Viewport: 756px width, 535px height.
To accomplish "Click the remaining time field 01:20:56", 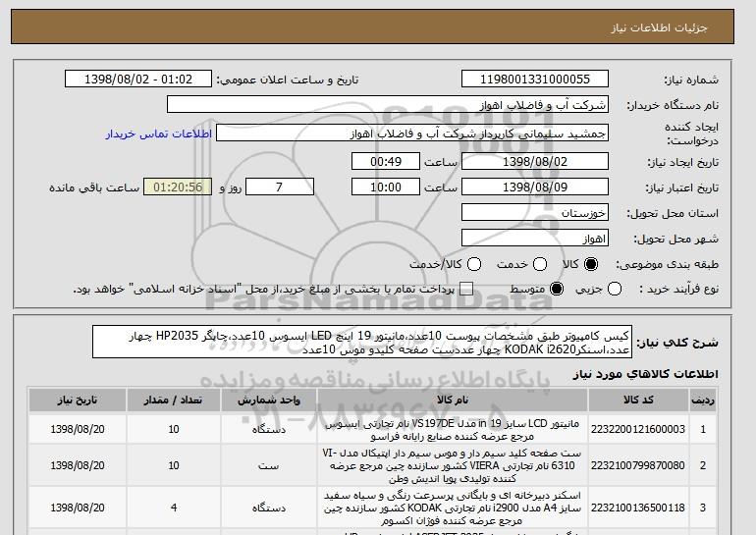I will click(x=178, y=187).
